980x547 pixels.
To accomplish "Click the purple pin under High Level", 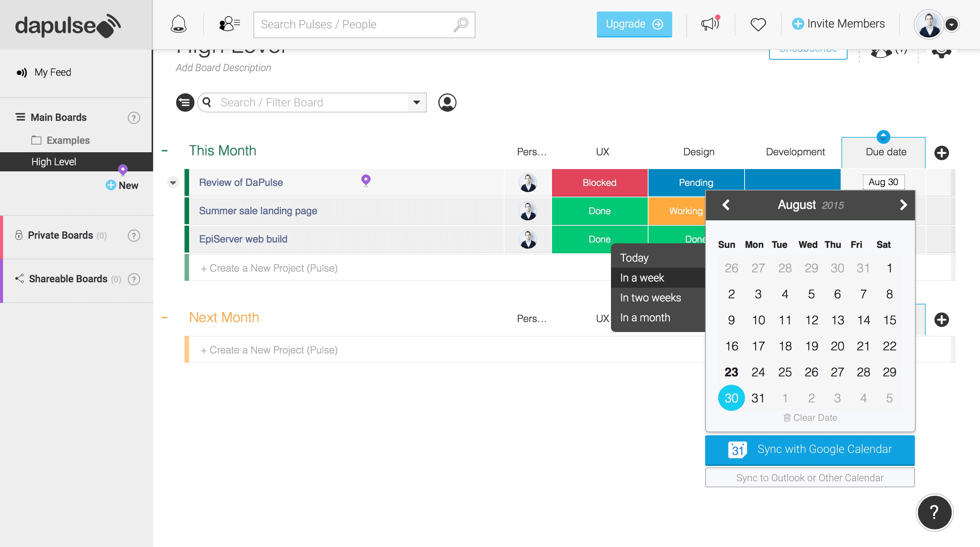I will 122,169.
